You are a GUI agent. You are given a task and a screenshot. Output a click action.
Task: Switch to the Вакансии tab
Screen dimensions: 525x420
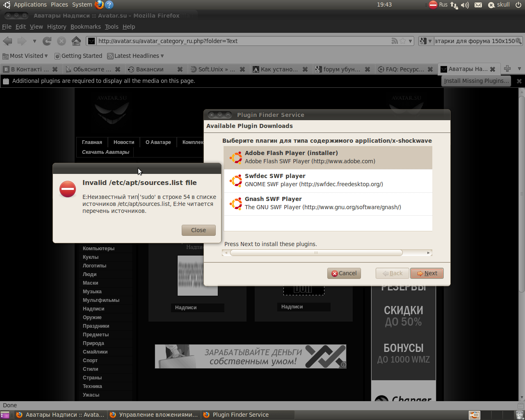tap(150, 69)
